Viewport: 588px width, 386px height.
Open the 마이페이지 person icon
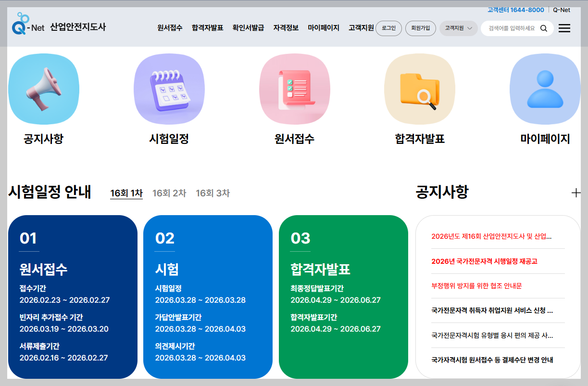(x=544, y=89)
